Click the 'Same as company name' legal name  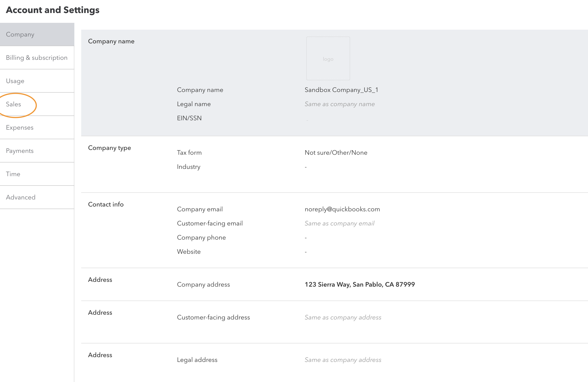(339, 104)
